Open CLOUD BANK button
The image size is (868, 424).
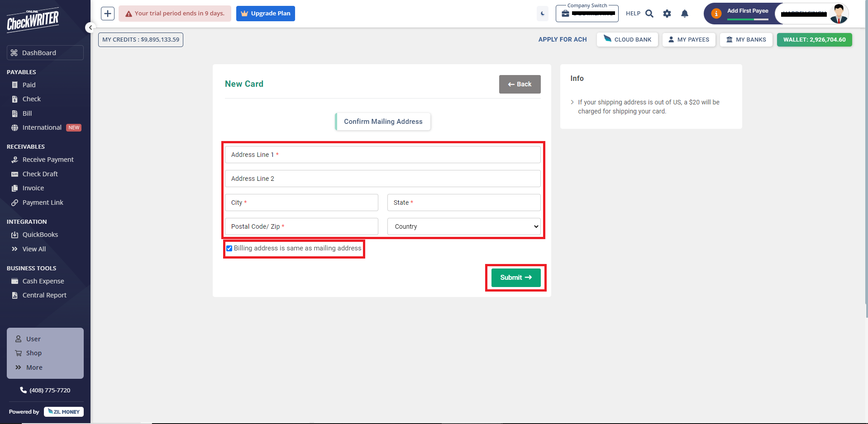pyautogui.click(x=627, y=40)
